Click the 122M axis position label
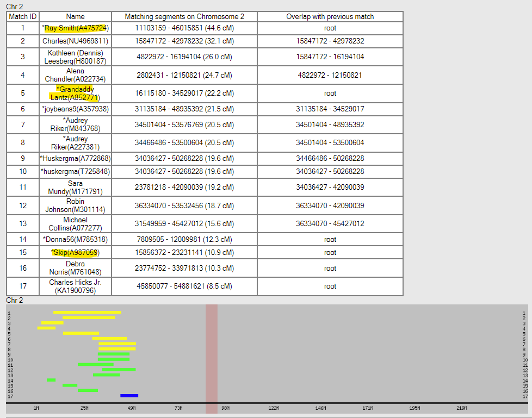The height and width of the screenshot is (418, 532). point(274,408)
